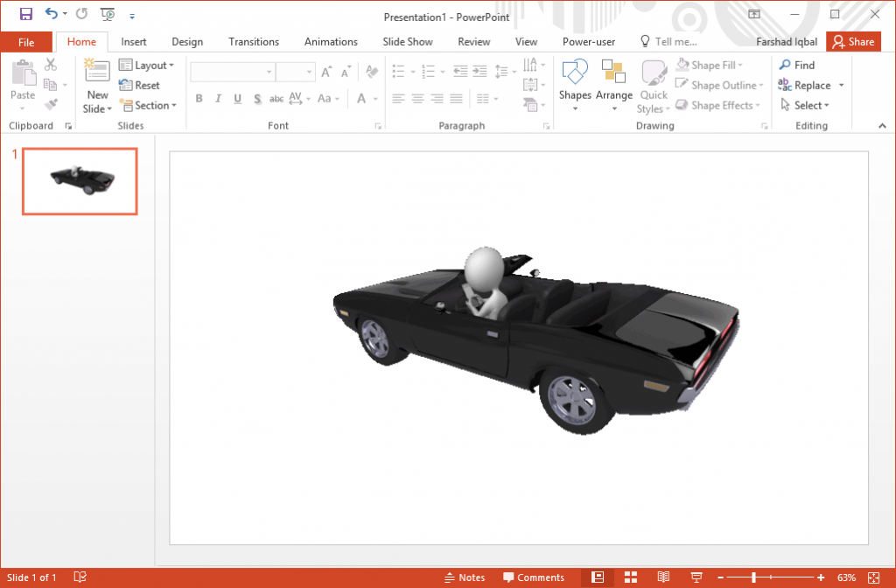Toggle the Notes pane
The width and height of the screenshot is (896, 588).
click(x=465, y=577)
